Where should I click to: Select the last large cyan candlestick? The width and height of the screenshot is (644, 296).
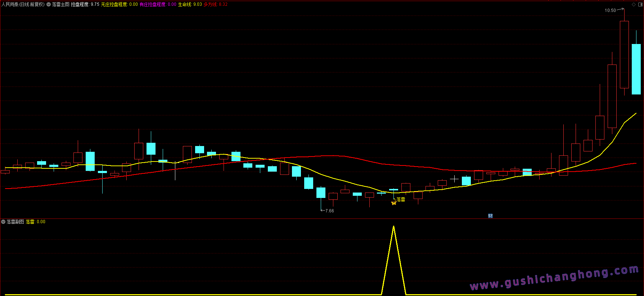[636, 69]
